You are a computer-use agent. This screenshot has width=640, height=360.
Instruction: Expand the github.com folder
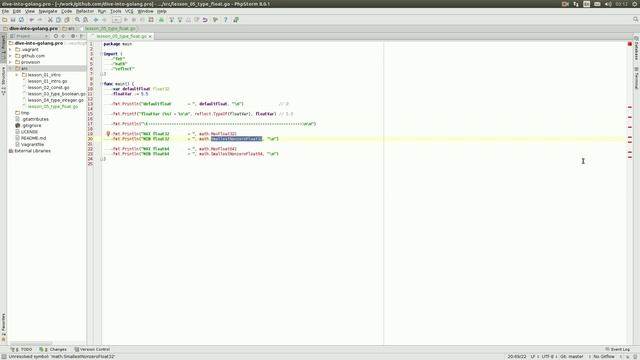pyautogui.click(x=10, y=56)
